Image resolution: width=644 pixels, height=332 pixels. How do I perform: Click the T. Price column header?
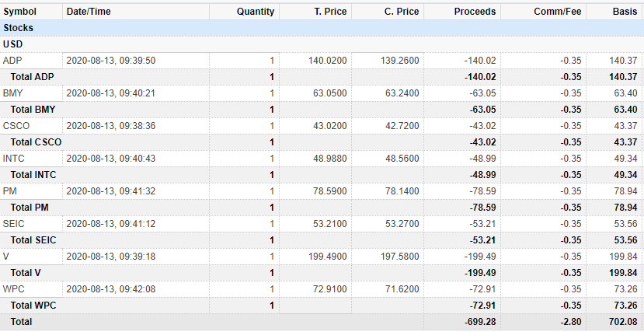[x=330, y=12]
